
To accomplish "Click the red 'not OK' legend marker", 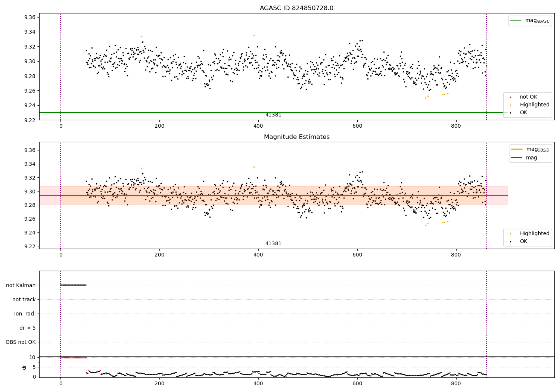I will pyautogui.click(x=510, y=97).
